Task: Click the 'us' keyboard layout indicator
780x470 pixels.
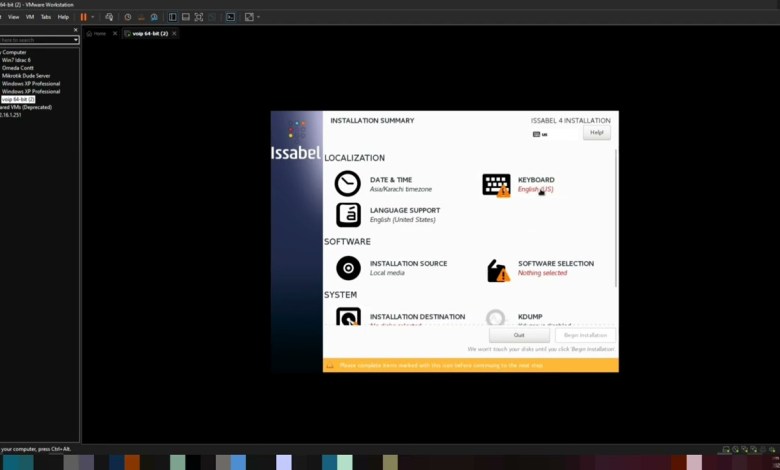Action: click(540, 134)
